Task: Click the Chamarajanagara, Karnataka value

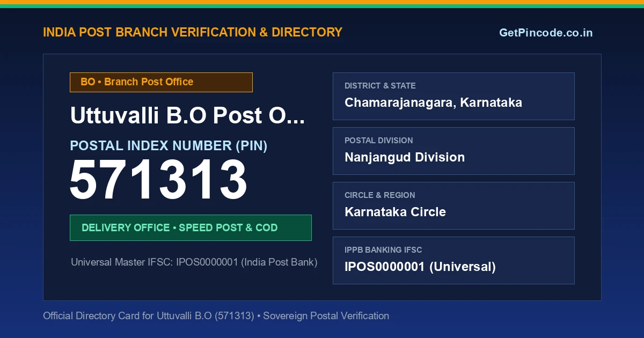Action: [x=433, y=102]
